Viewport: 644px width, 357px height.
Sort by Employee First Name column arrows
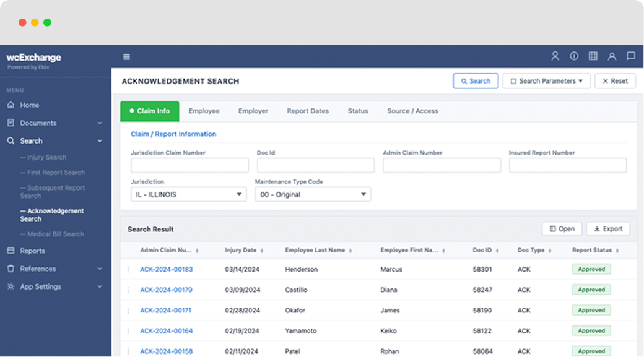pyautogui.click(x=443, y=251)
